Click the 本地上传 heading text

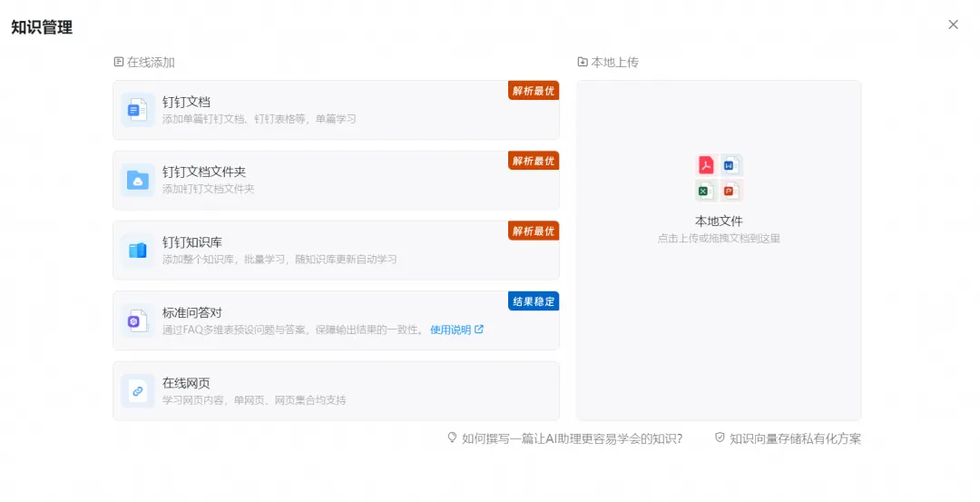coord(615,62)
